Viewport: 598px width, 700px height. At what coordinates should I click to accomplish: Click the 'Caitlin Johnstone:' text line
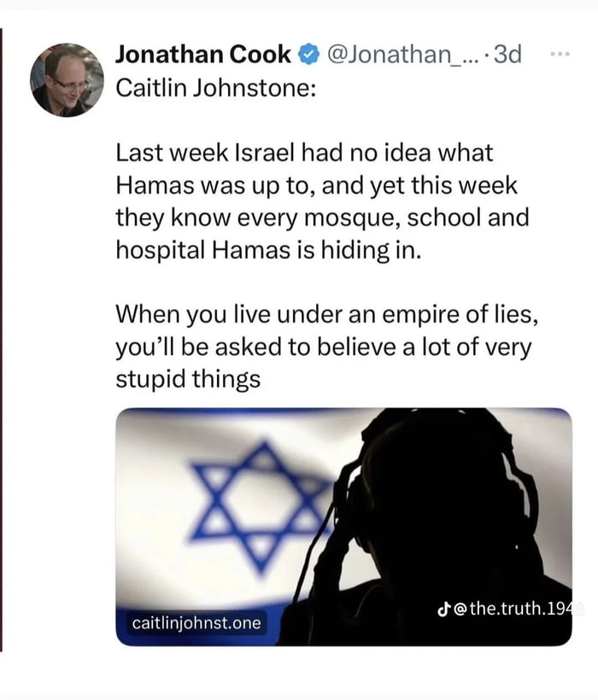point(215,88)
